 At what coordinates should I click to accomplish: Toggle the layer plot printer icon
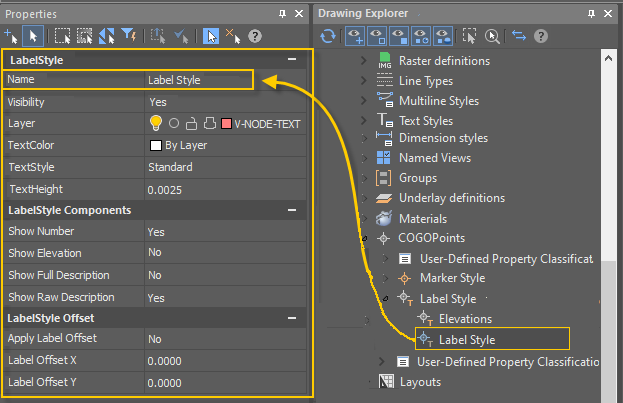point(209,123)
